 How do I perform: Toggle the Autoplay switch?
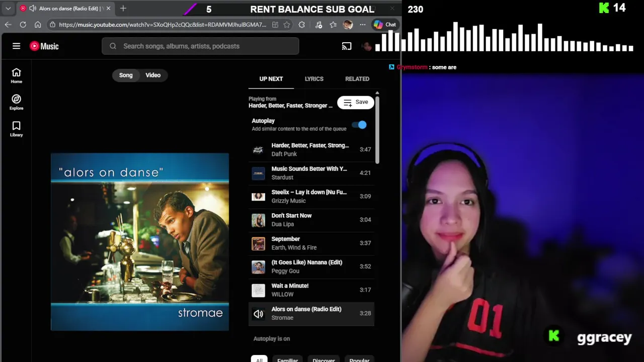pyautogui.click(x=360, y=125)
